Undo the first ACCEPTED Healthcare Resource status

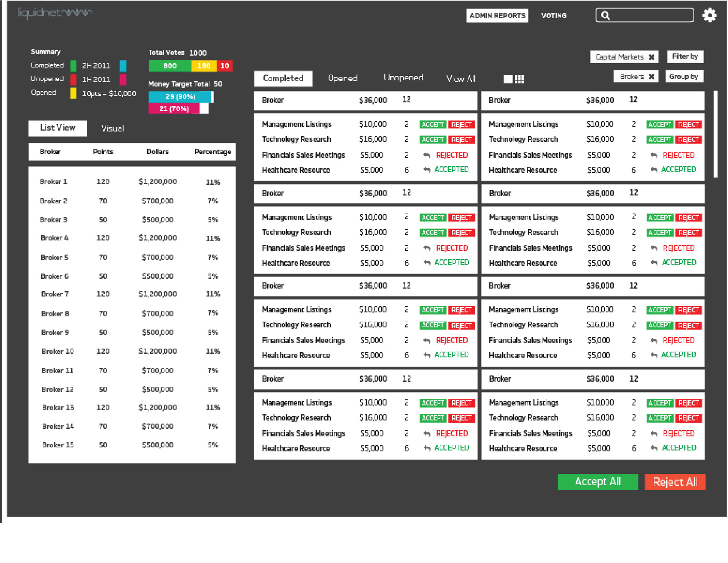tap(427, 169)
